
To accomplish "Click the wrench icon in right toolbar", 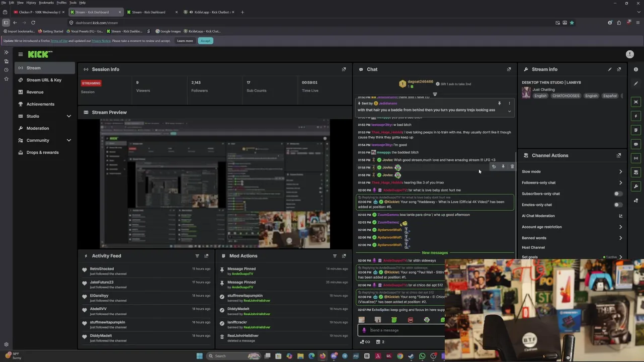I will click(636, 187).
